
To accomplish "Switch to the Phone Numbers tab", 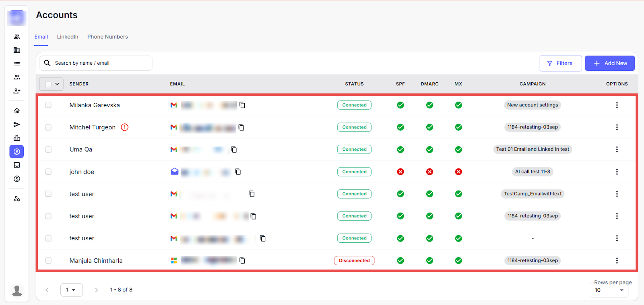I will [107, 37].
